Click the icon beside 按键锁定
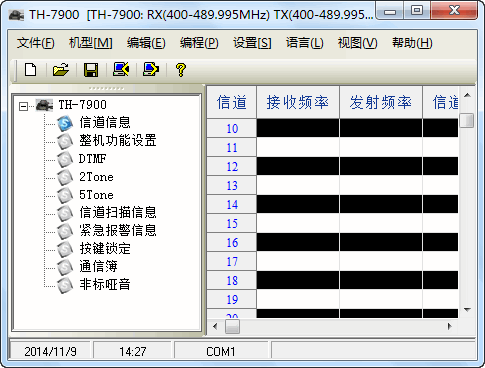The height and width of the screenshot is (368, 485). (65, 249)
